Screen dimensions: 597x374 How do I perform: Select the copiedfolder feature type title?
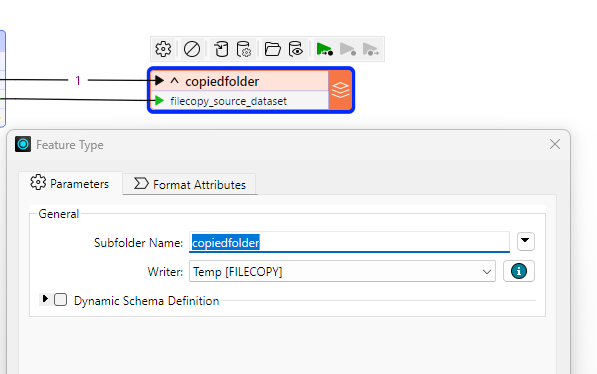click(222, 81)
